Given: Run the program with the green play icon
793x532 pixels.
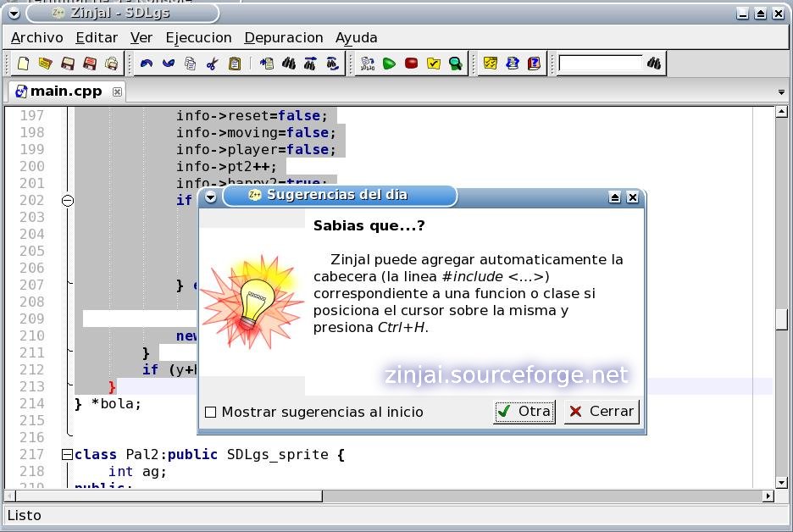Looking at the screenshot, I should point(389,64).
